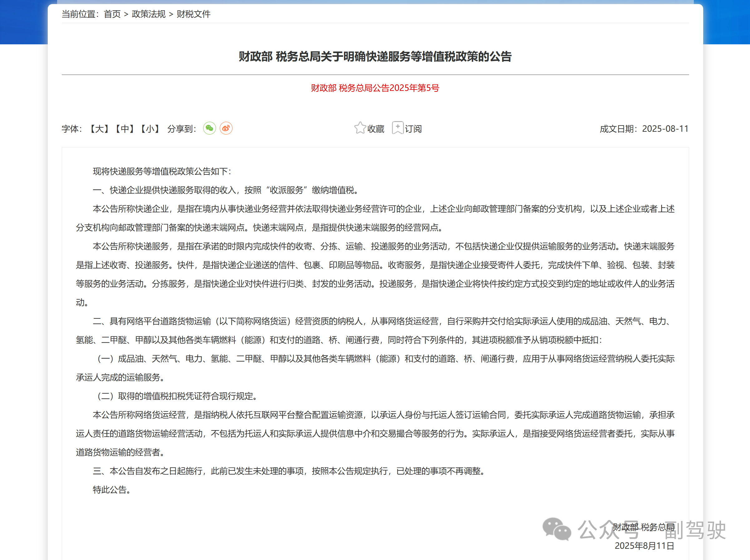Share the article via WeChat icon
Screen dimensions: 750x560
[209, 129]
